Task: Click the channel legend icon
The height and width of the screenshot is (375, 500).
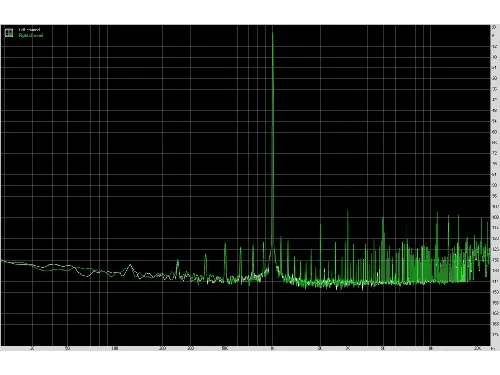Action: [x=9, y=33]
